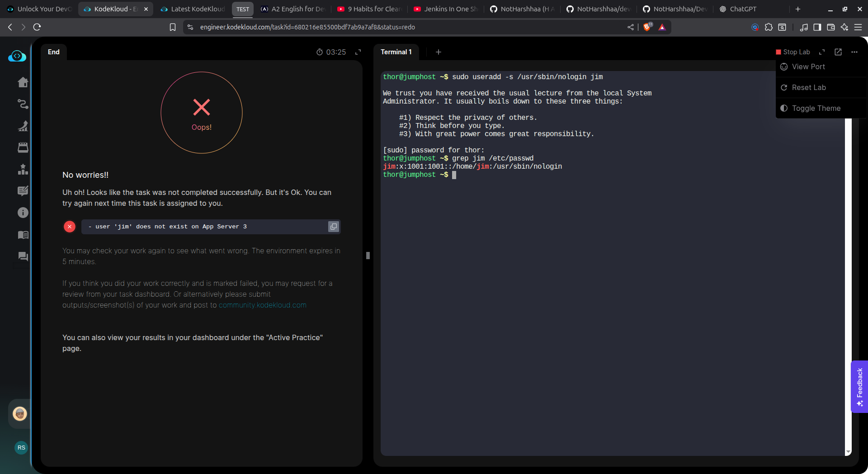Screen dimensions: 868x474
Task: Click the KodeKloud logo icon
Action: [17, 56]
